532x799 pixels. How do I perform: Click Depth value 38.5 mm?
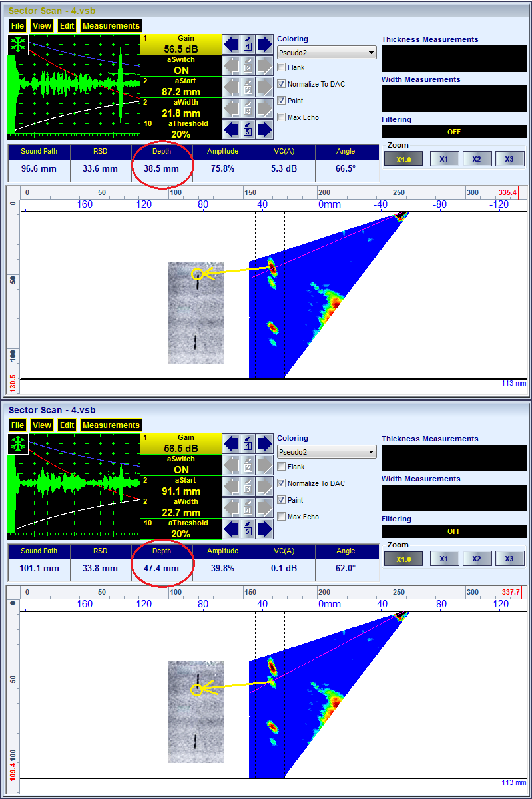coord(162,169)
